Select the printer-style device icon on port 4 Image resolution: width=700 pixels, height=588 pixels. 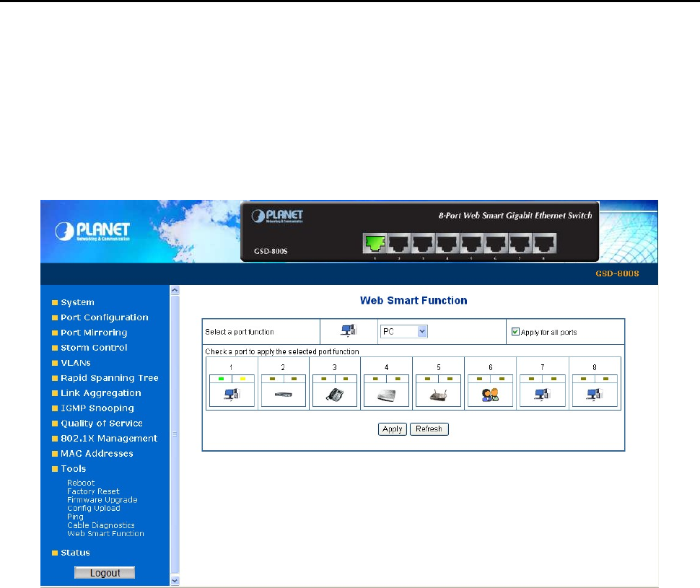pyautogui.click(x=387, y=395)
